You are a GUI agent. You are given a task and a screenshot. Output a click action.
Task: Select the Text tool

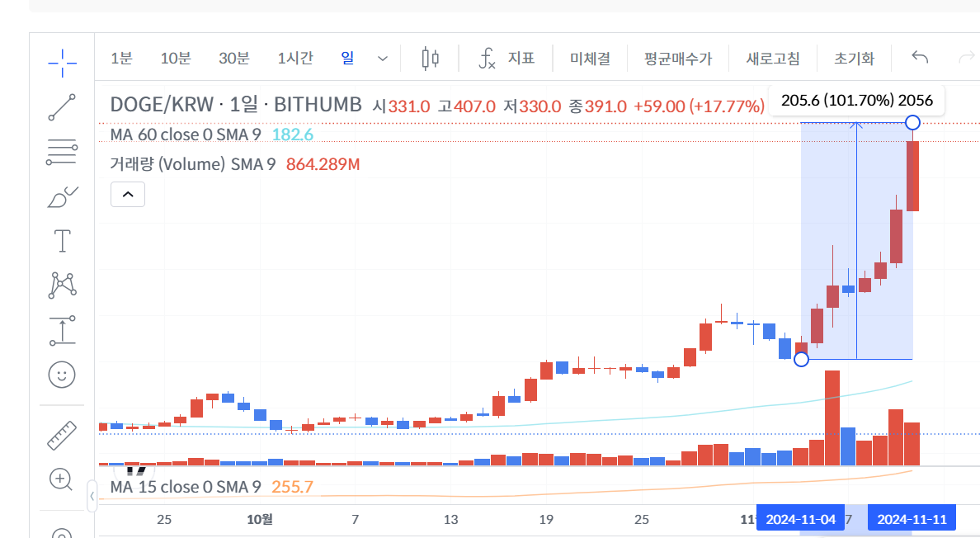click(62, 241)
